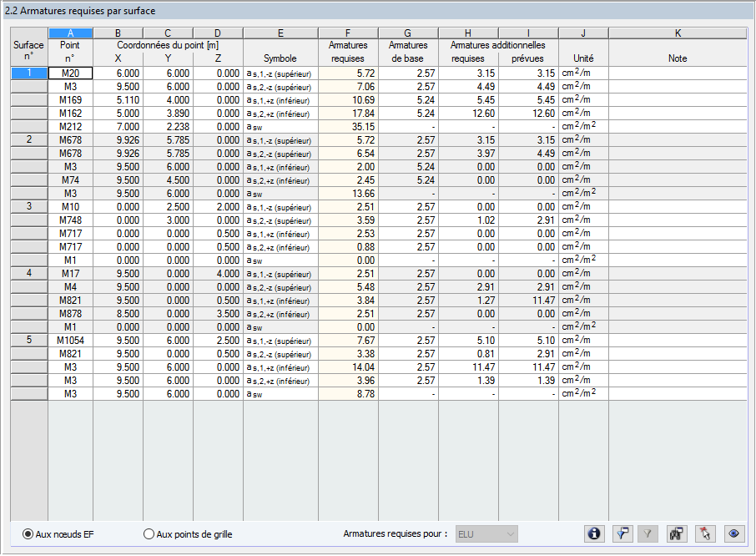Click the 'Symbole' column heading
Viewport: 756px width, 556px height.
280,58
